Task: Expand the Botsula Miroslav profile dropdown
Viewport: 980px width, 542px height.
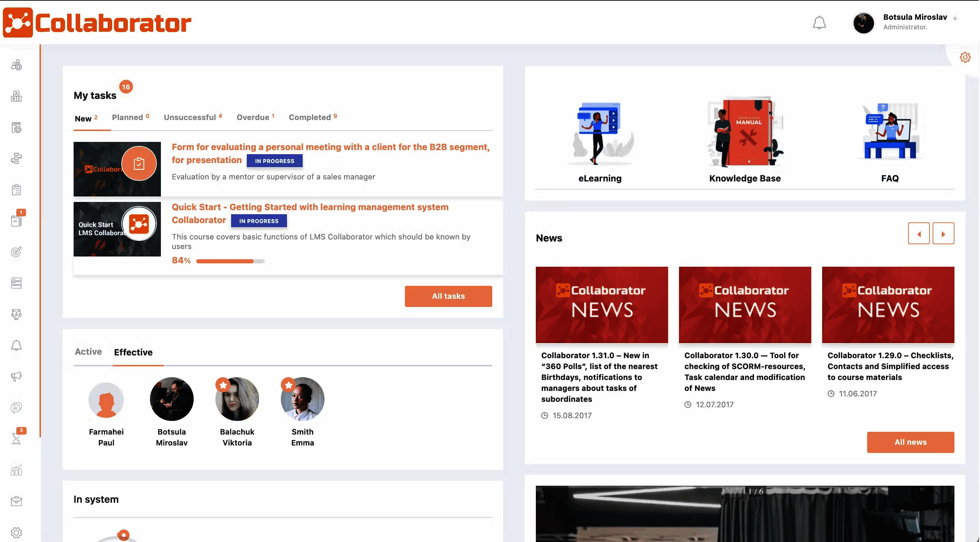Action: 915,17
